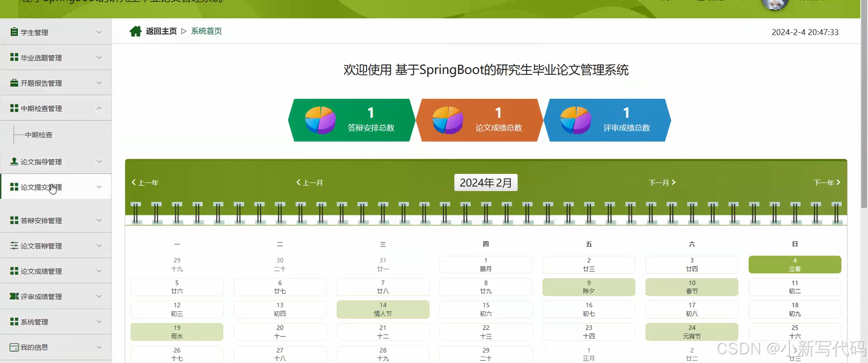Click the 学生管理 clipboard icon

[14, 32]
